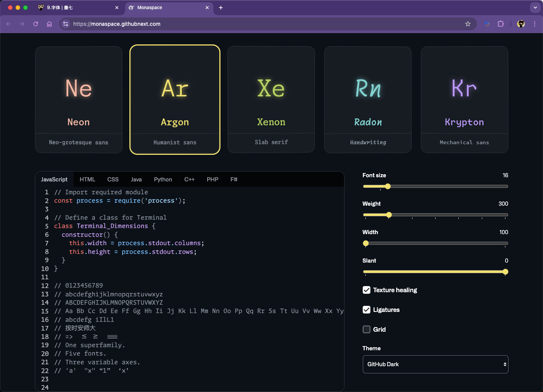Screen dimensions: 543x392
Task: Switch to the C++ code tab
Action: point(189,179)
